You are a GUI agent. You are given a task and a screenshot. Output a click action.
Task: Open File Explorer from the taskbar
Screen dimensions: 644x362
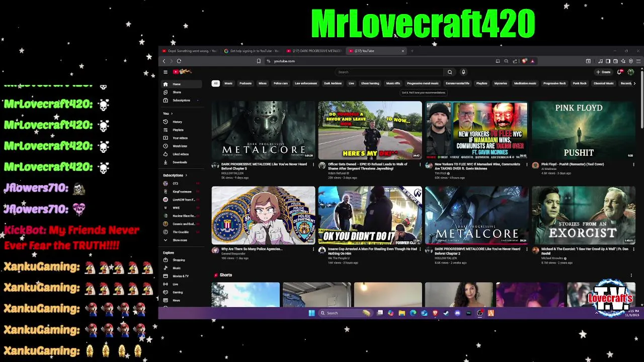pyautogui.click(x=401, y=313)
